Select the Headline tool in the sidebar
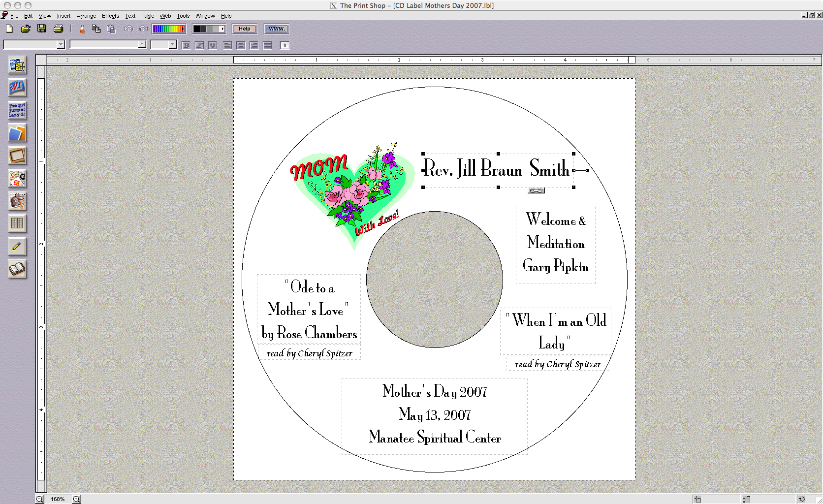 tap(17, 88)
